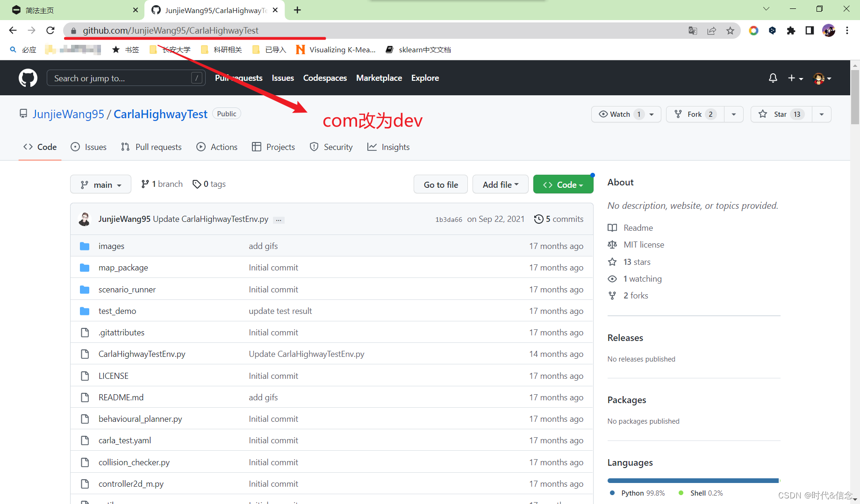Click the browser address bar URL
860x504 pixels.
click(171, 31)
